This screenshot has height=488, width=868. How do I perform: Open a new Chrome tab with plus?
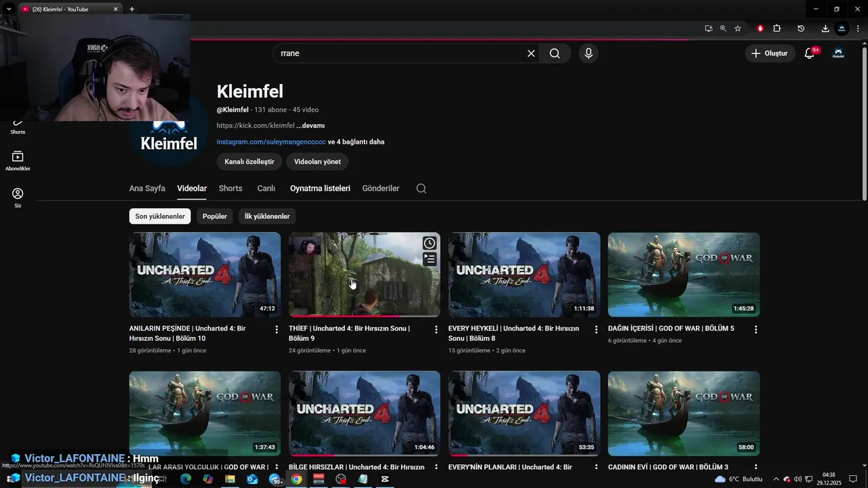pos(132,9)
